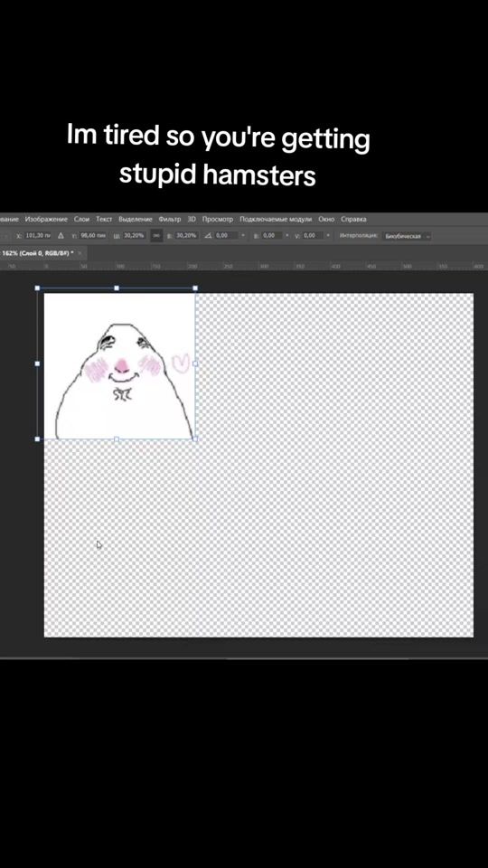This screenshot has width=488, height=868.
Task: Click the left-middle transform handle
Action: point(38,363)
